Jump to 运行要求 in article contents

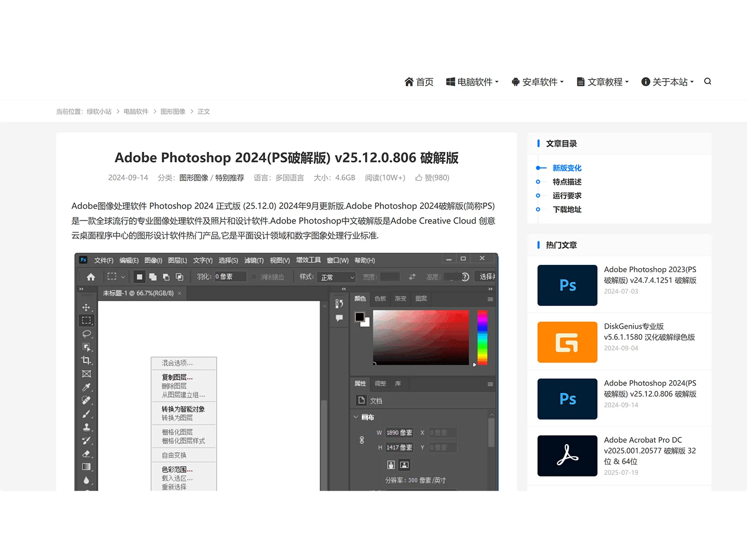[567, 195]
